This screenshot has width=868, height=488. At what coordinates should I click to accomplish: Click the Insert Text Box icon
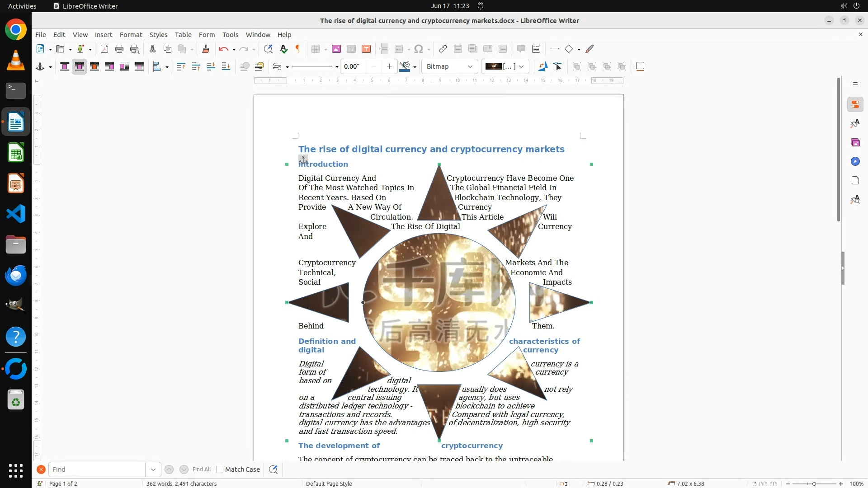point(366,49)
